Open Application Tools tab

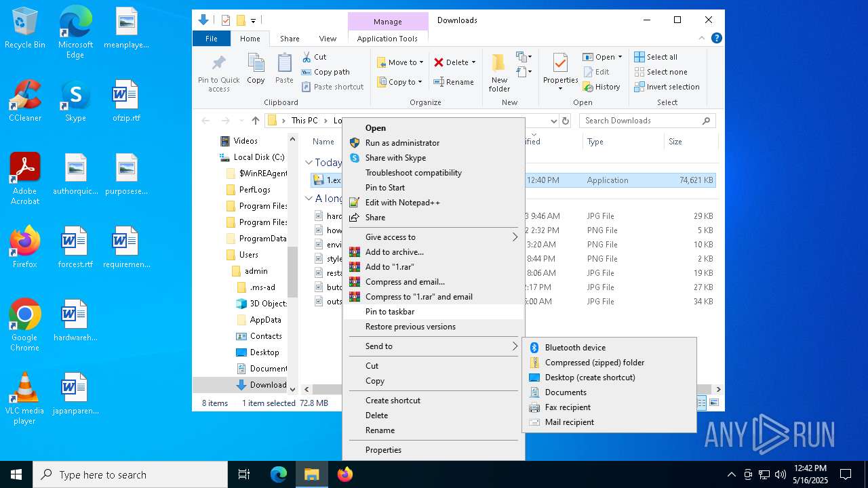[x=387, y=39]
